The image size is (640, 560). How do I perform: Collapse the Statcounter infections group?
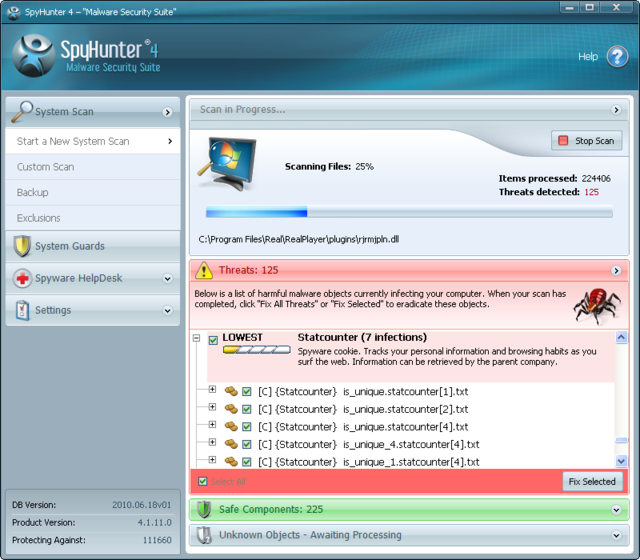tap(197, 338)
